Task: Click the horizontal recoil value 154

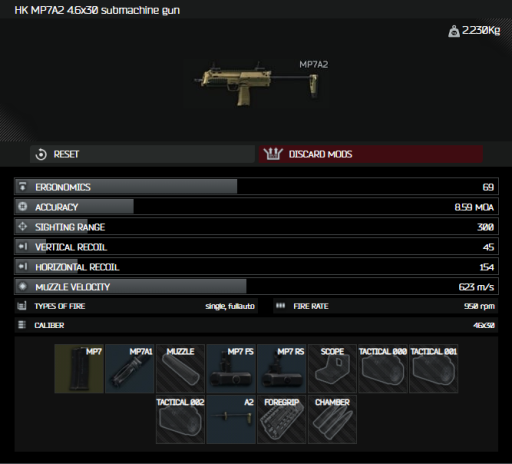Action: coord(487,267)
